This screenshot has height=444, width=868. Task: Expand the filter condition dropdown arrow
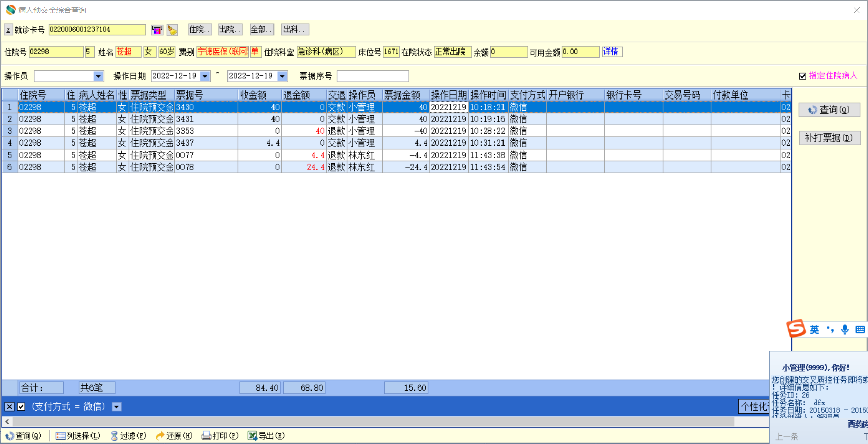click(x=117, y=407)
